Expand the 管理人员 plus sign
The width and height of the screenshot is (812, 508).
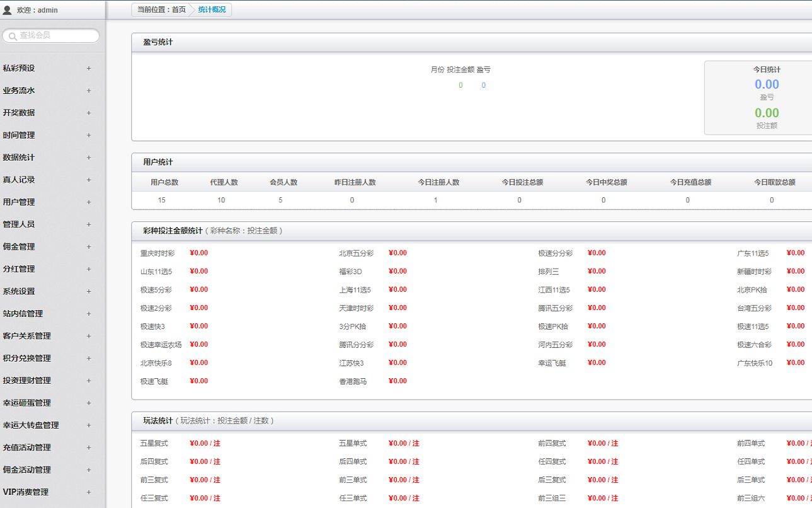pos(89,224)
